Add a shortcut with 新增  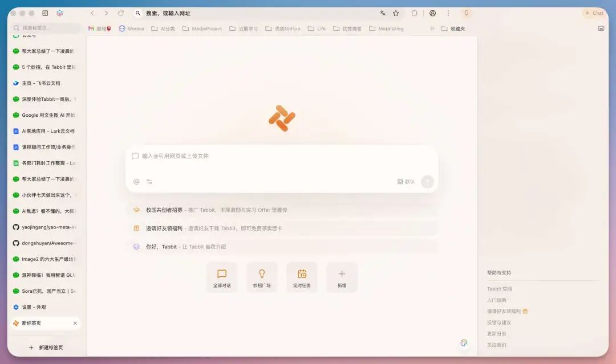pos(342,278)
